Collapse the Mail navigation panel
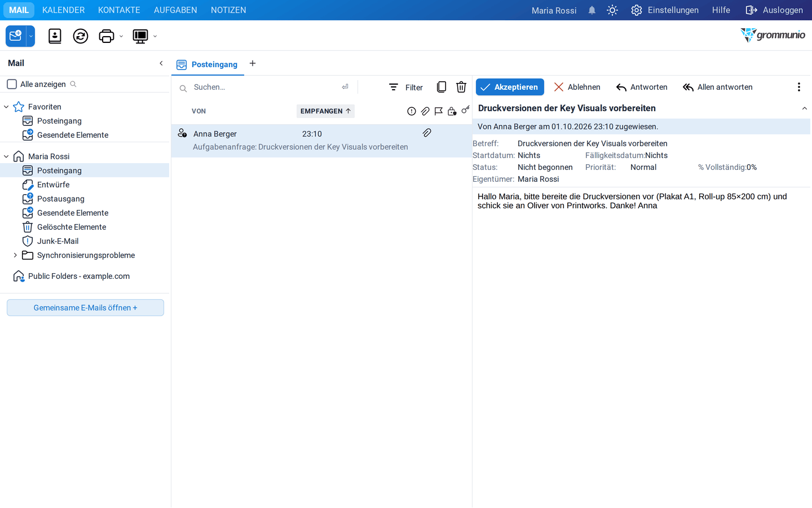 point(161,63)
